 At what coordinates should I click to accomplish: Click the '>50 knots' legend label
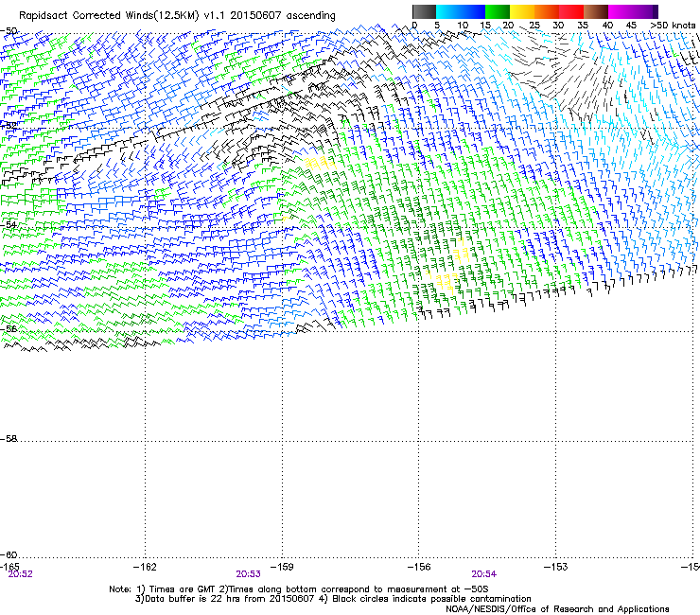click(673, 26)
